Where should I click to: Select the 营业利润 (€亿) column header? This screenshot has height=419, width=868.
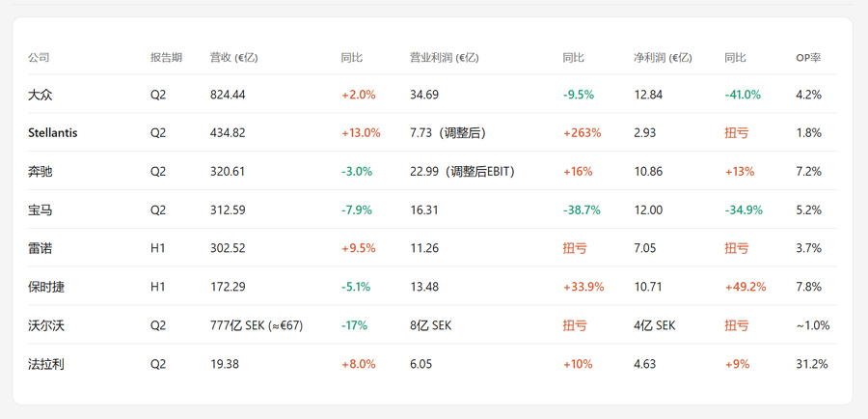click(444, 58)
